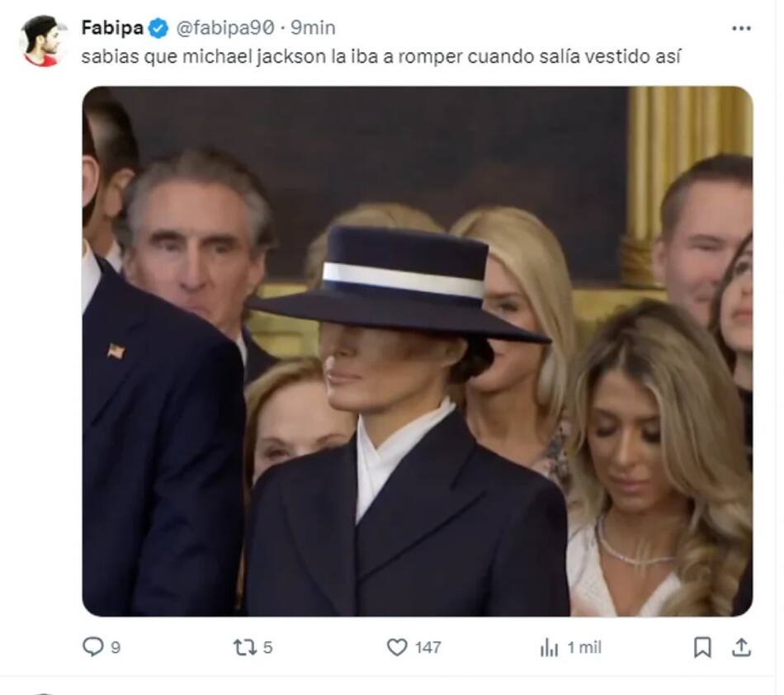This screenshot has height=695, width=784.
Task: Open Fabipa's profile picture avatar
Action: (42, 40)
